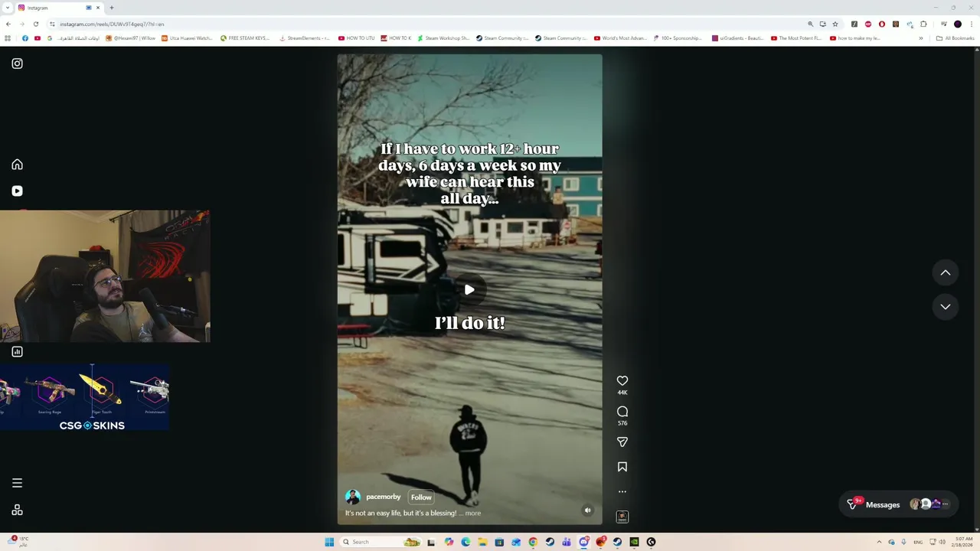Open the Also from Meta grid icon
980x551 pixels.
click(x=17, y=510)
